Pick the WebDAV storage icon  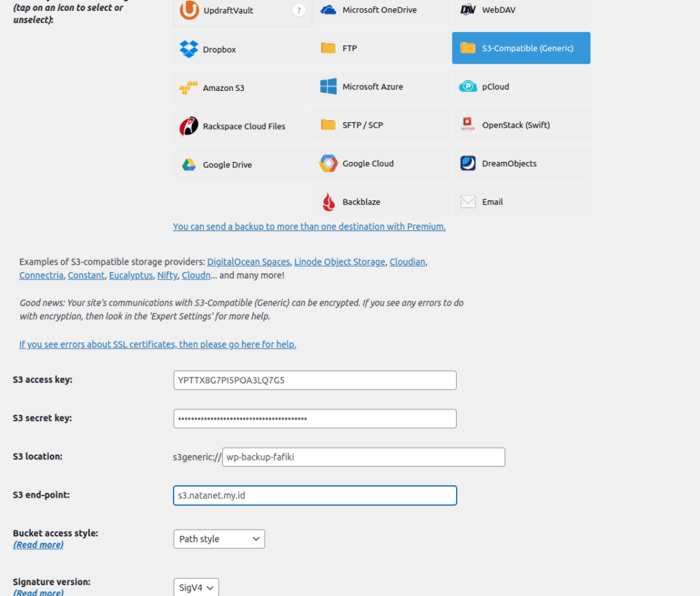[468, 10]
